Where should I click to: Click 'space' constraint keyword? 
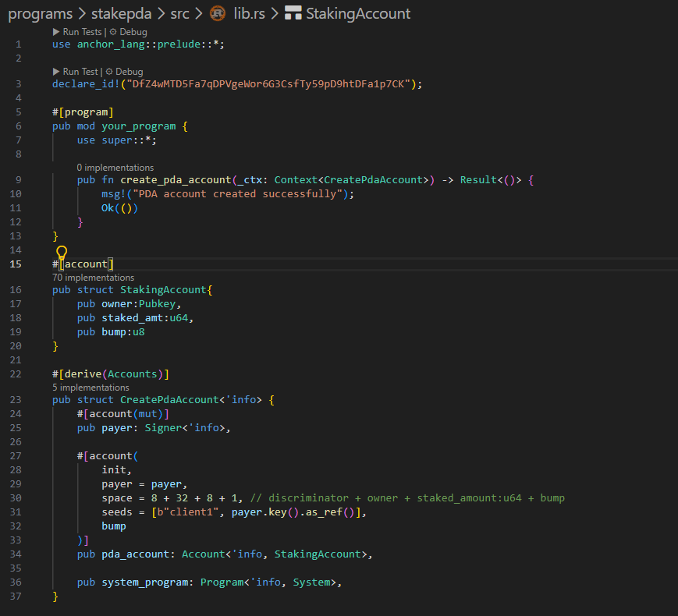[117, 498]
